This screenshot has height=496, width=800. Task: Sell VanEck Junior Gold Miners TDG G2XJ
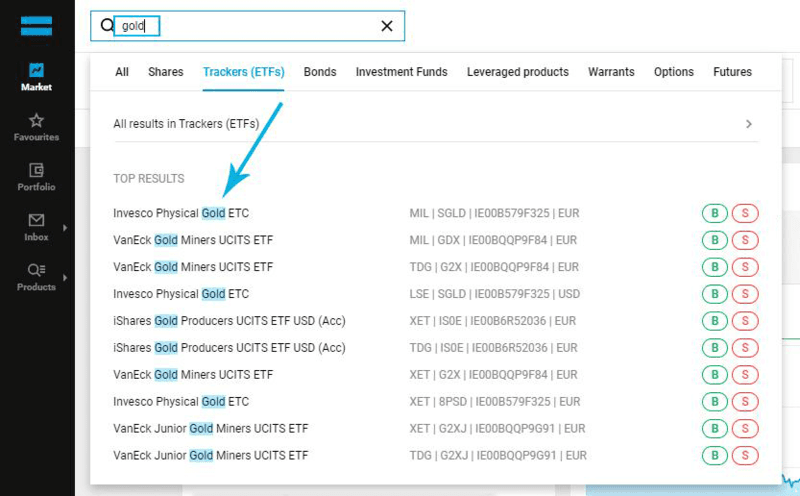(x=745, y=456)
